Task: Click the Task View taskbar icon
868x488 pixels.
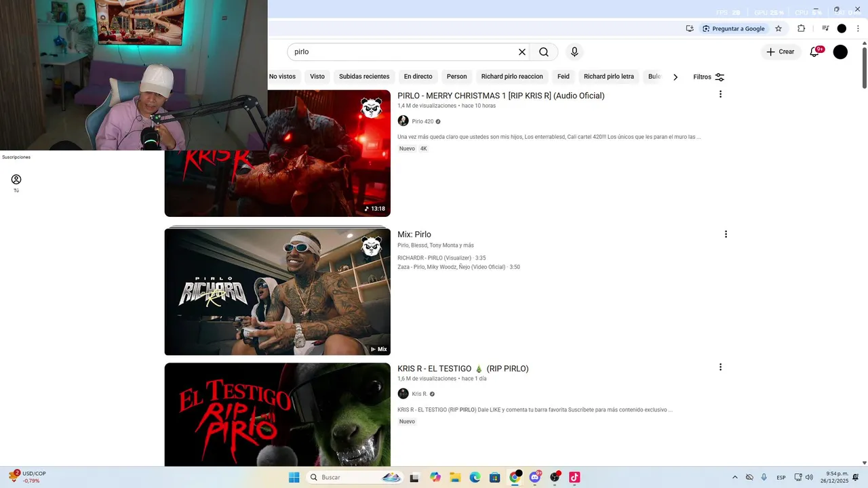Action: tap(414, 477)
